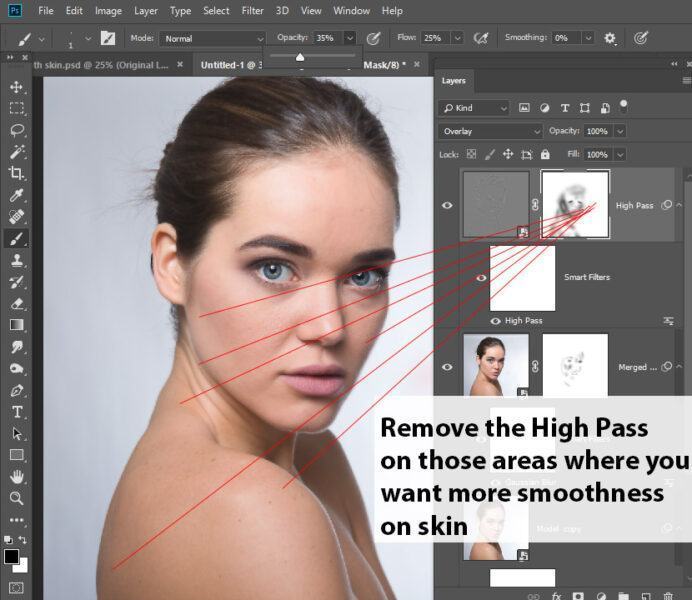Open the Brush Preset picker arrow
Screen dimensions: 692x600
[88, 38]
